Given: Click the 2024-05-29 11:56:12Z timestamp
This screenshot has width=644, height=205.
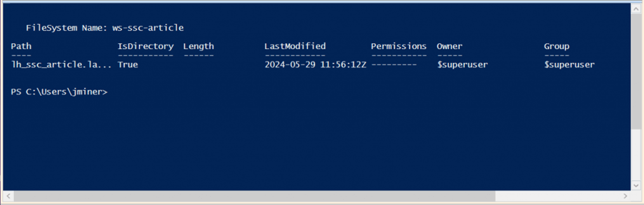Looking at the screenshot, I should (x=315, y=65).
